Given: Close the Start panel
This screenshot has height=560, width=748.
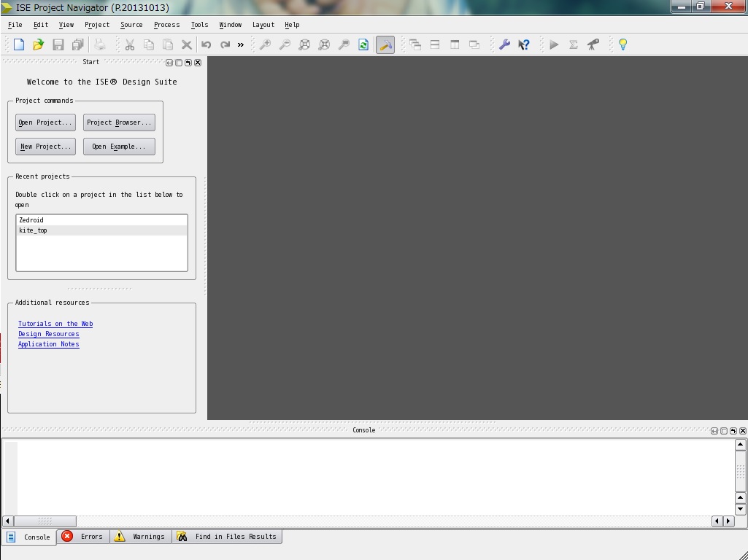Looking at the screenshot, I should (x=198, y=63).
